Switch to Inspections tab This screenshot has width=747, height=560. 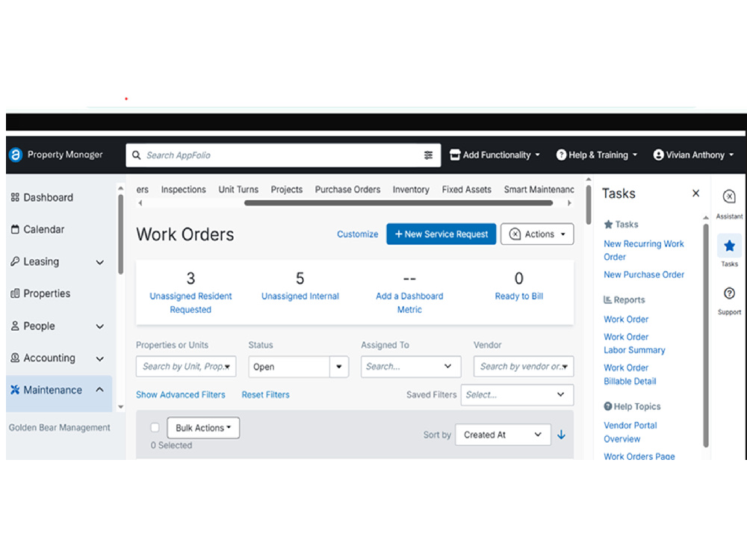click(x=184, y=190)
